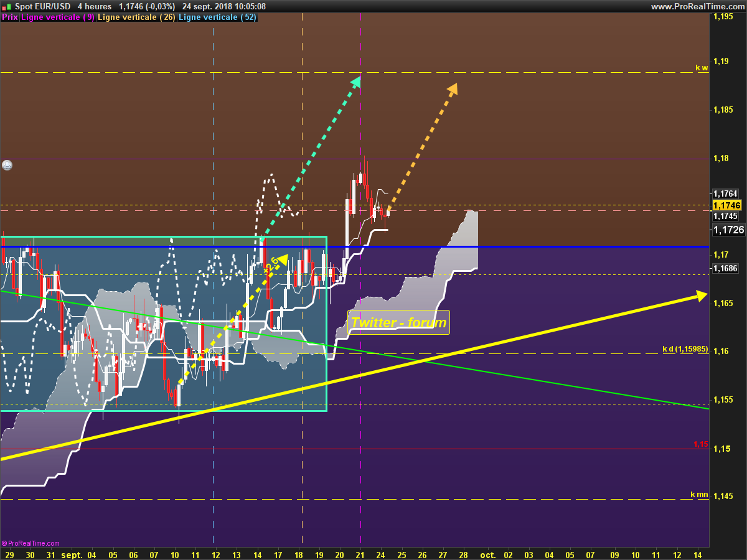Click the yellow 1,1746 current price tag
Image resolution: width=747 pixels, height=560 pixels.
(x=726, y=205)
